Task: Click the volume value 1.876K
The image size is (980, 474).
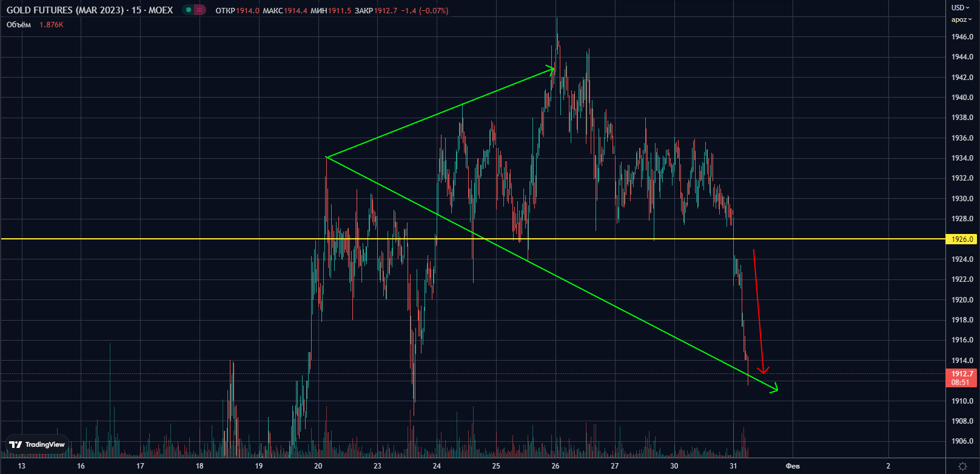Action: tap(52, 25)
